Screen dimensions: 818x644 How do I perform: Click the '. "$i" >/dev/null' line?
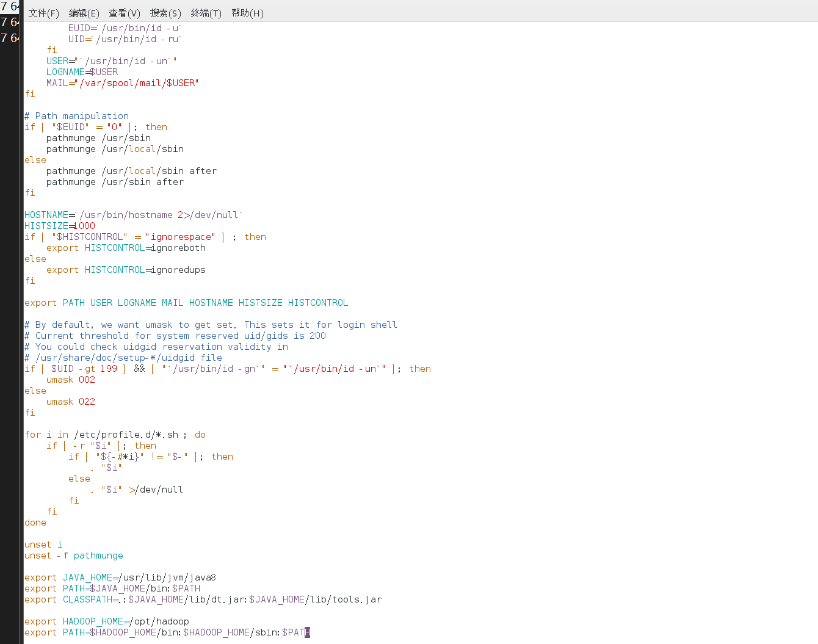[137, 490]
